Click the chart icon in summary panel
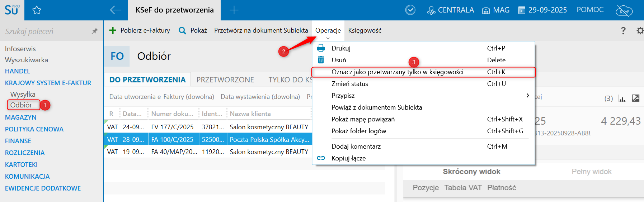The width and height of the screenshot is (644, 202). [622, 98]
